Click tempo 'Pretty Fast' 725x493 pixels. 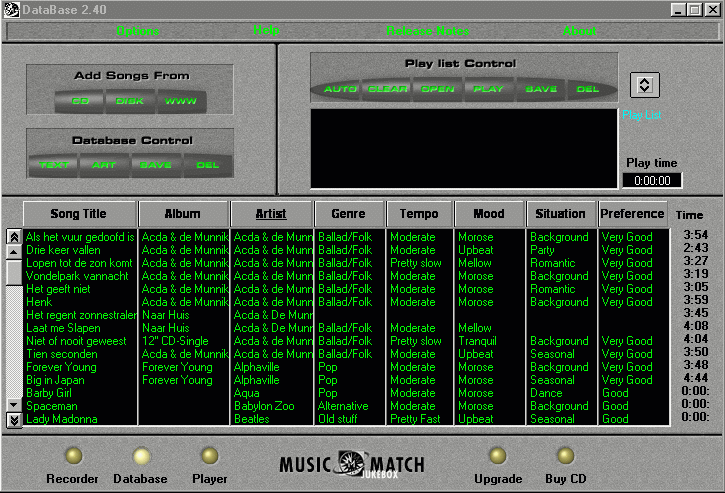(x=415, y=419)
